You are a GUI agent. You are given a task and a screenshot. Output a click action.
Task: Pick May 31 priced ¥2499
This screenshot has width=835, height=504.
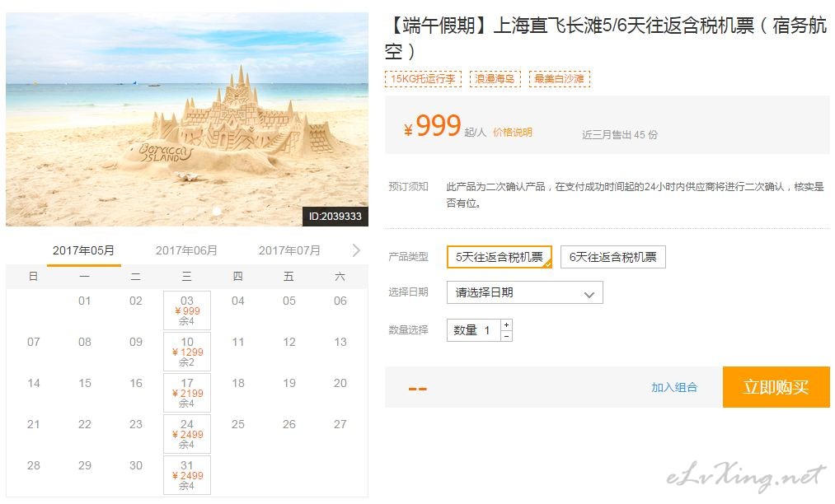[x=187, y=474]
